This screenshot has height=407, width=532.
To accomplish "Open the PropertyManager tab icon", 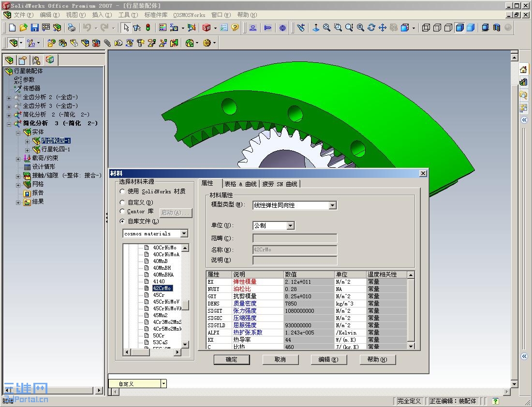I will pyautogui.click(x=23, y=60).
